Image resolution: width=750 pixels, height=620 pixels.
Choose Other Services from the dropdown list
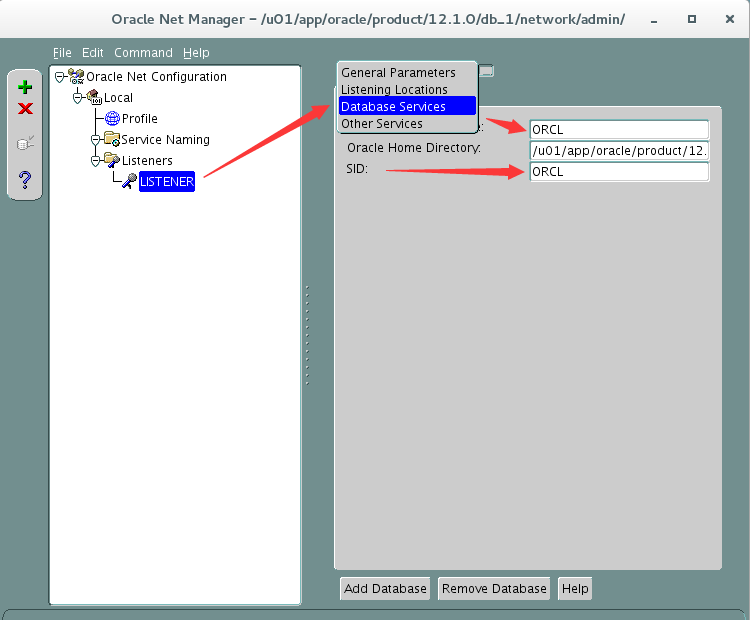tap(408, 123)
